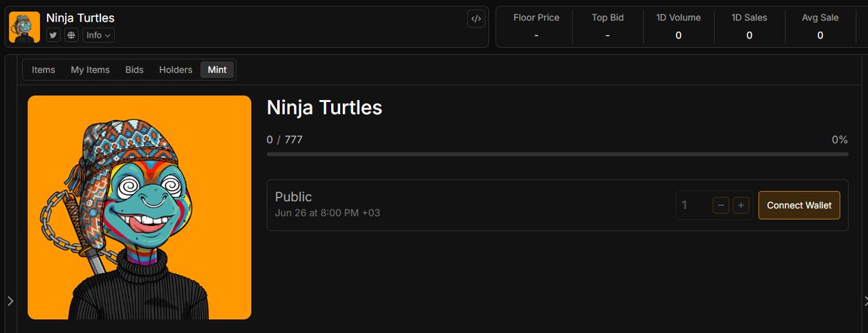Click the Top Bid stat
The width and height of the screenshot is (868, 333).
tap(608, 26)
